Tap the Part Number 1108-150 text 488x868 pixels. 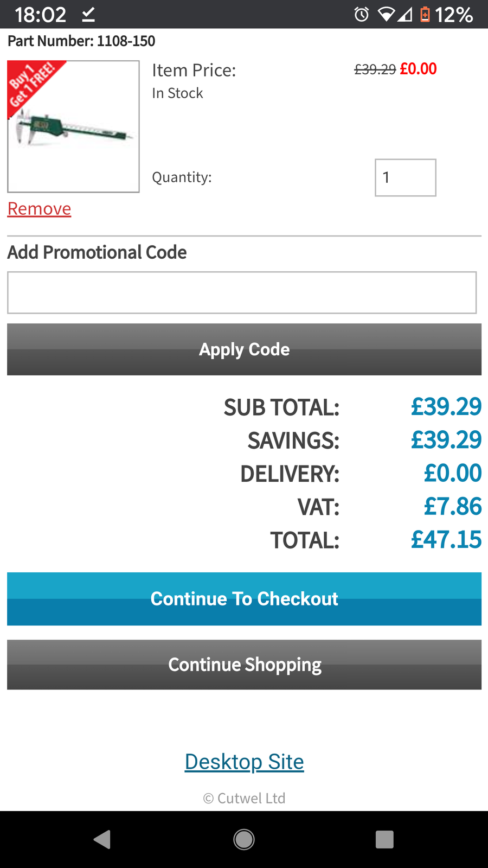click(81, 41)
